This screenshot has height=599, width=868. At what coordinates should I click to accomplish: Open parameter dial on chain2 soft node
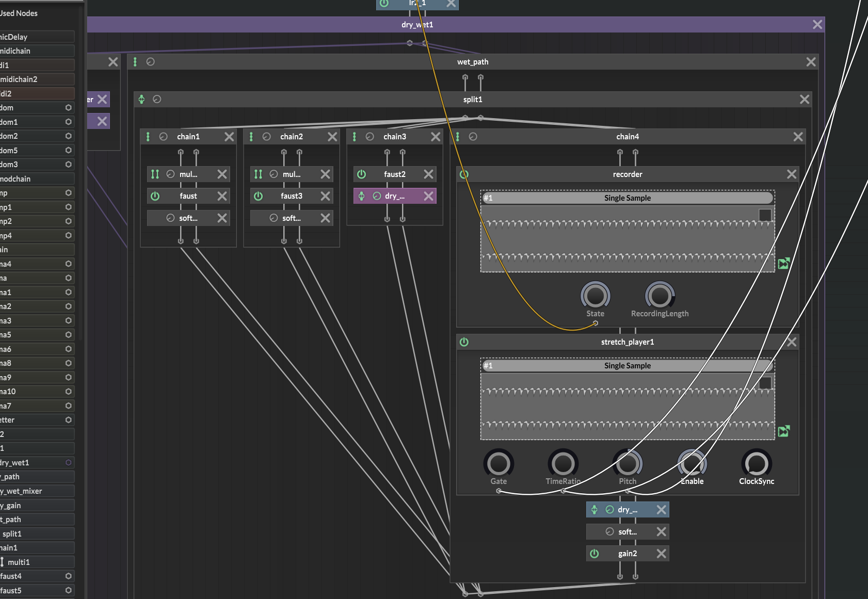coord(274,218)
